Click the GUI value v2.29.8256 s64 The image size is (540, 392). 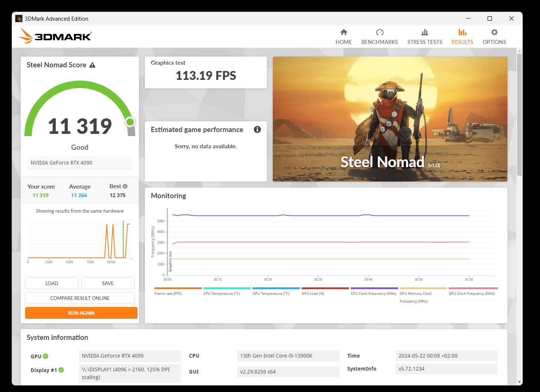click(288, 372)
